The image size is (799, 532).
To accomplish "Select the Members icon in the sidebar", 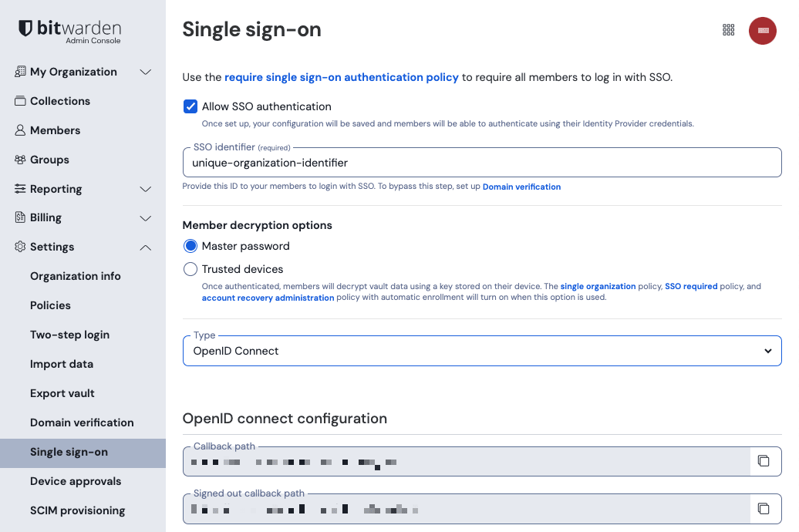I will click(19, 130).
